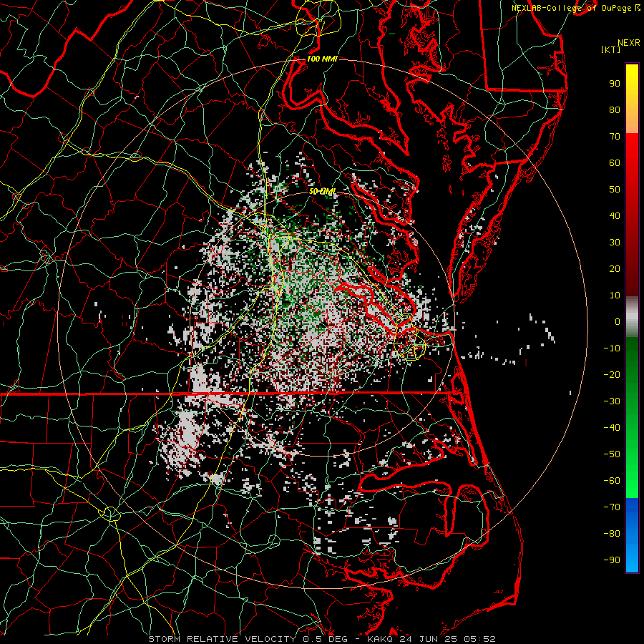Click the "-90" scale value
This screenshot has width=644, height=644.
612,560
